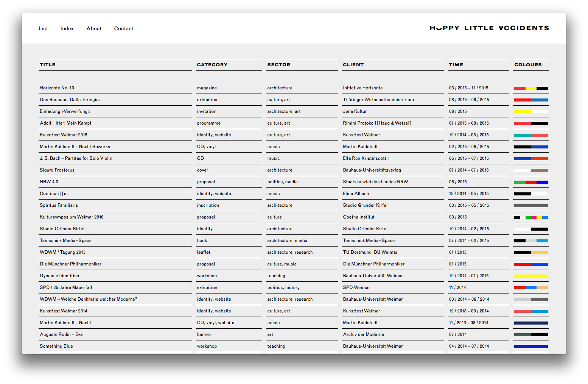Click 'banner' category cell
588x384 pixels.
click(x=204, y=334)
